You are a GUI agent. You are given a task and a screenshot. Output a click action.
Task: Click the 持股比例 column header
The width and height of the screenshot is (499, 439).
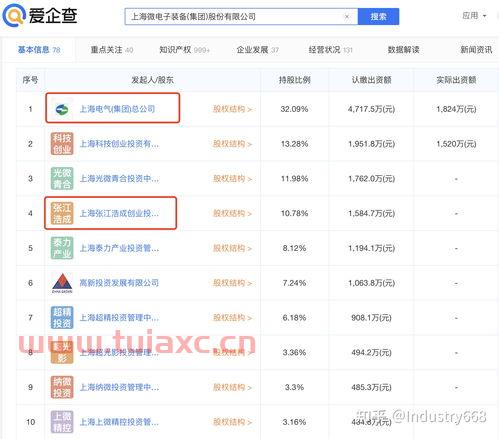pyautogui.click(x=294, y=80)
